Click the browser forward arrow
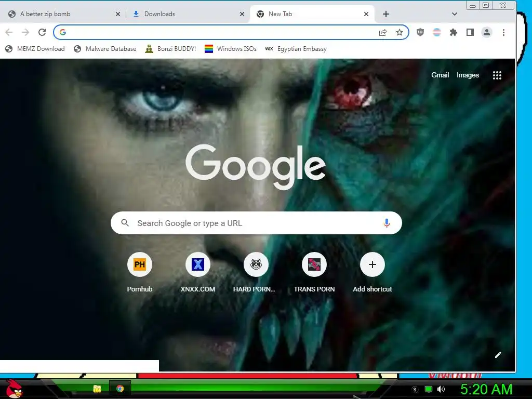 coord(25,32)
